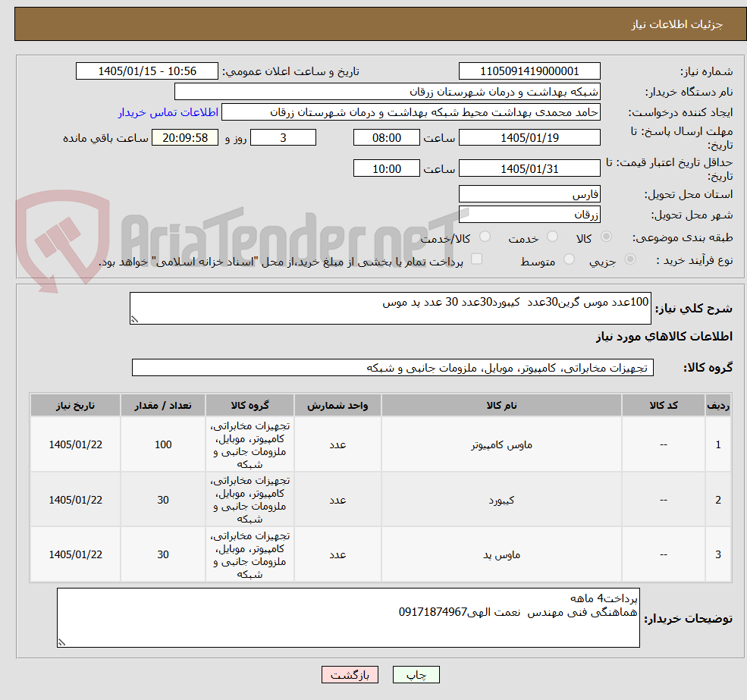Click the عدد unit cell in ماوس کامپیوتر row
The width and height of the screenshot is (747, 700).
[x=337, y=444]
